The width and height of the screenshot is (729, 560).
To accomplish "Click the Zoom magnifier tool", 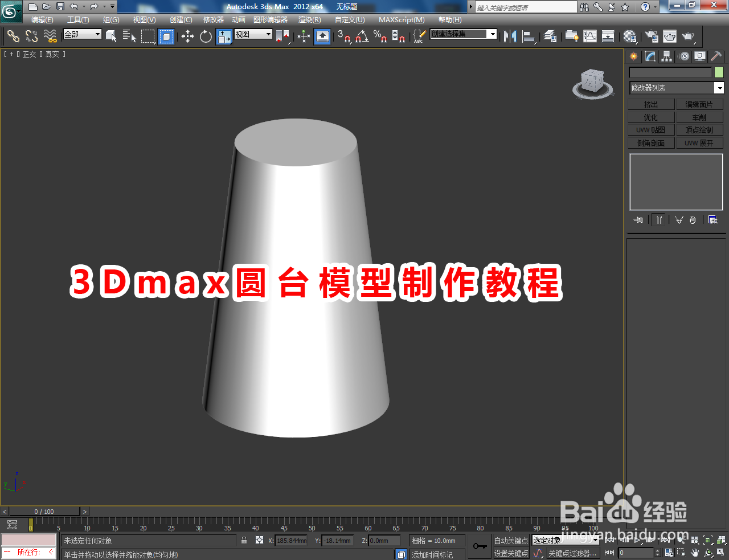I will (683, 541).
